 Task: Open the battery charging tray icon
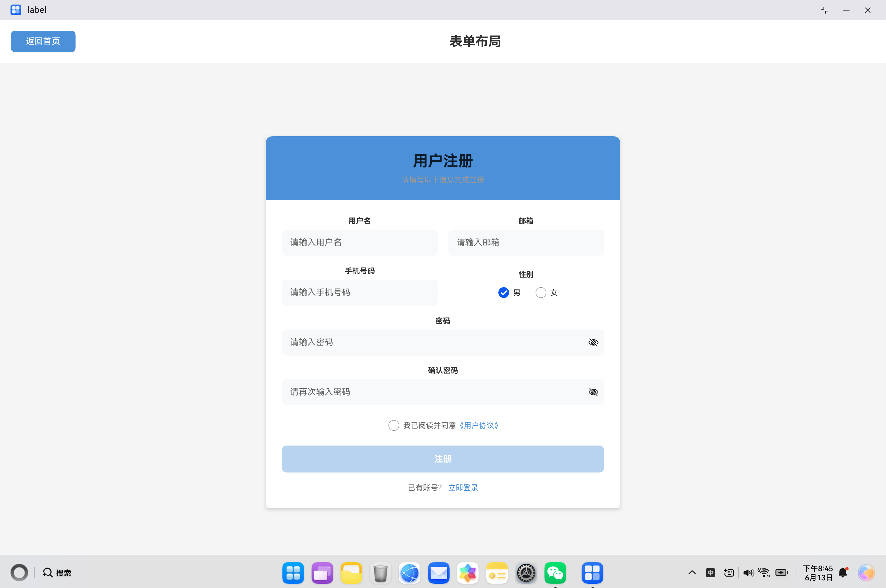pos(782,573)
